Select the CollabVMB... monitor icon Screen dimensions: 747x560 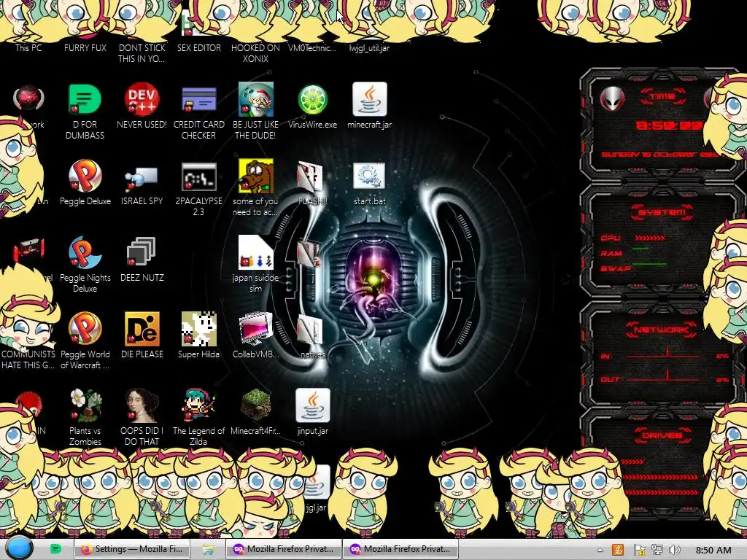[x=256, y=329]
